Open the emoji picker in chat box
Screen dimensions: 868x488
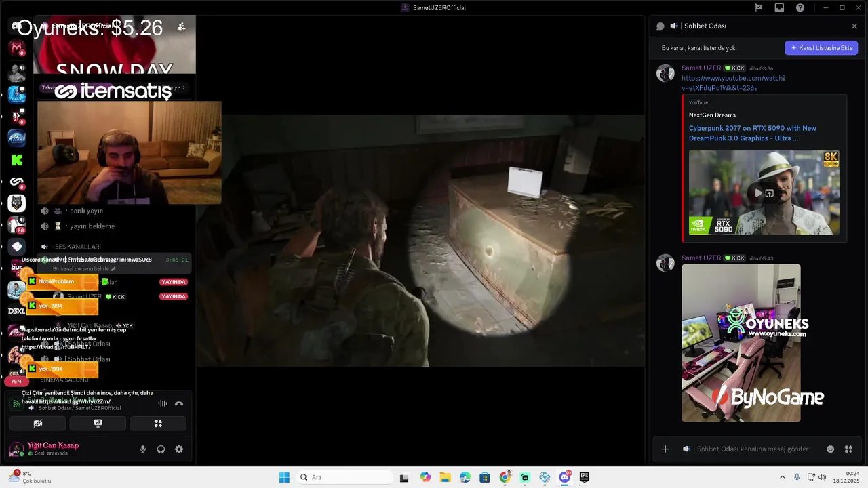pyautogui.click(x=831, y=449)
